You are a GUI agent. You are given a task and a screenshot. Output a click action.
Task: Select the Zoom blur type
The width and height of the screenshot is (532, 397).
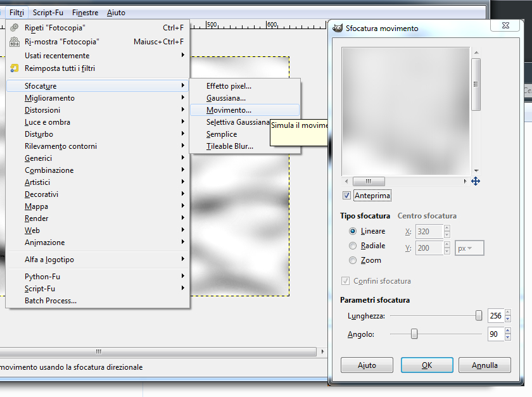point(353,260)
